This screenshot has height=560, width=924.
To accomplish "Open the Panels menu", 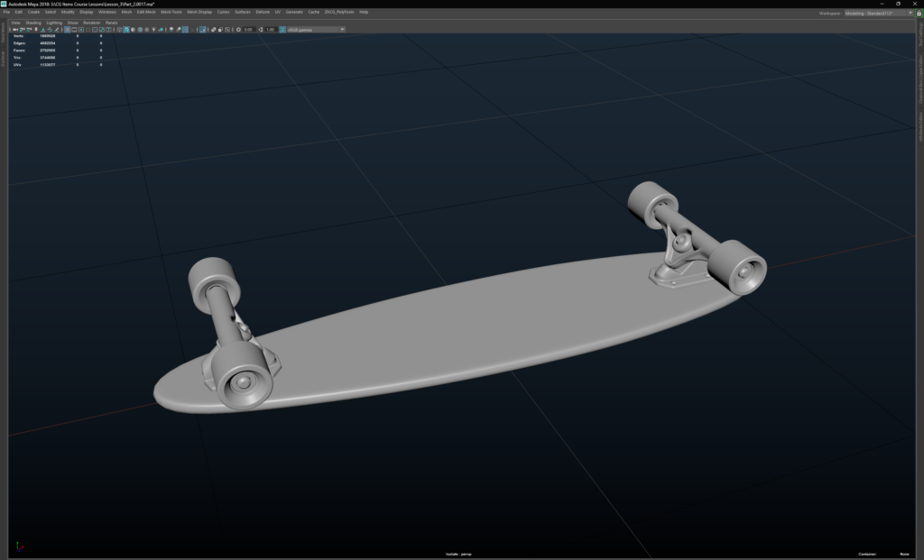I will [x=111, y=23].
